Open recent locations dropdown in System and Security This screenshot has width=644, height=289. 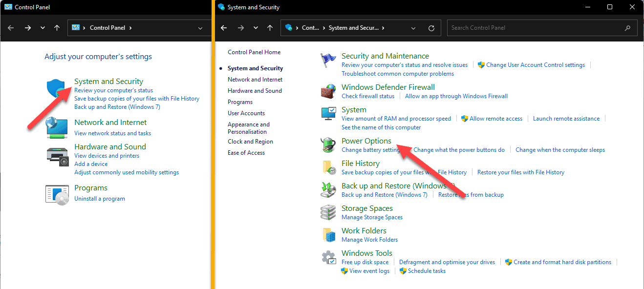click(x=257, y=28)
